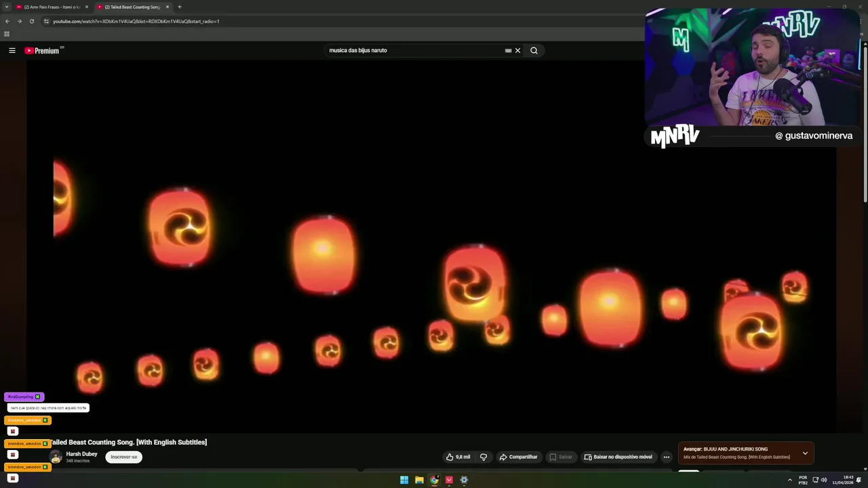Open the POR PTB2 language switcher

click(x=803, y=480)
